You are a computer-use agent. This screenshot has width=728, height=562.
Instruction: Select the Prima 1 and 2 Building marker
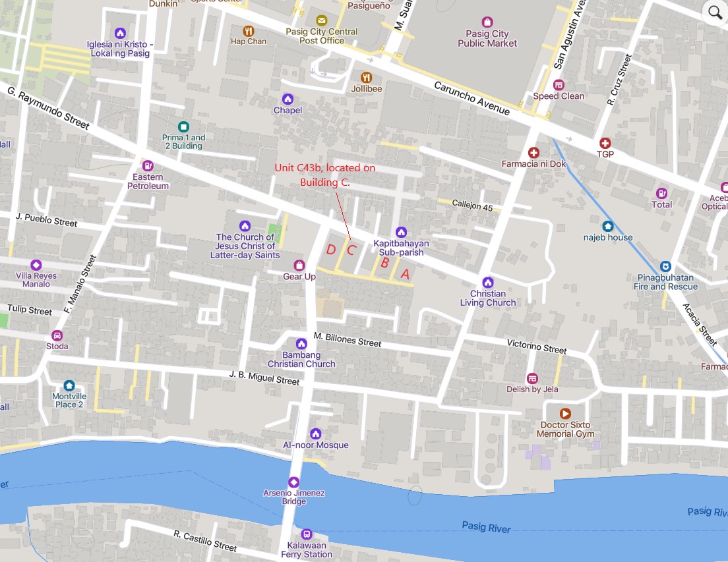pos(183,126)
